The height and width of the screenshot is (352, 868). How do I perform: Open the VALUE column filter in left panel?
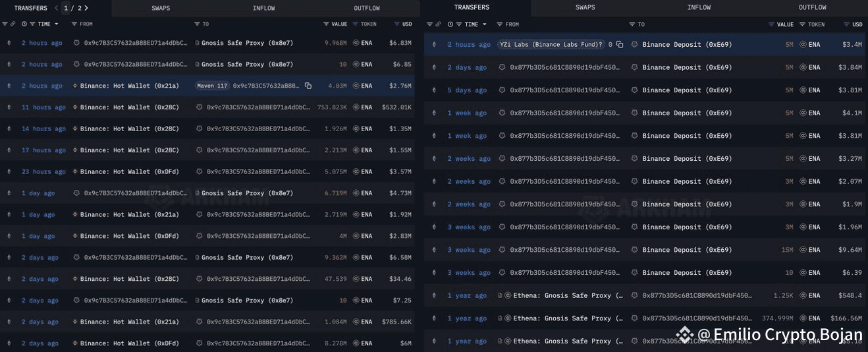(326, 24)
